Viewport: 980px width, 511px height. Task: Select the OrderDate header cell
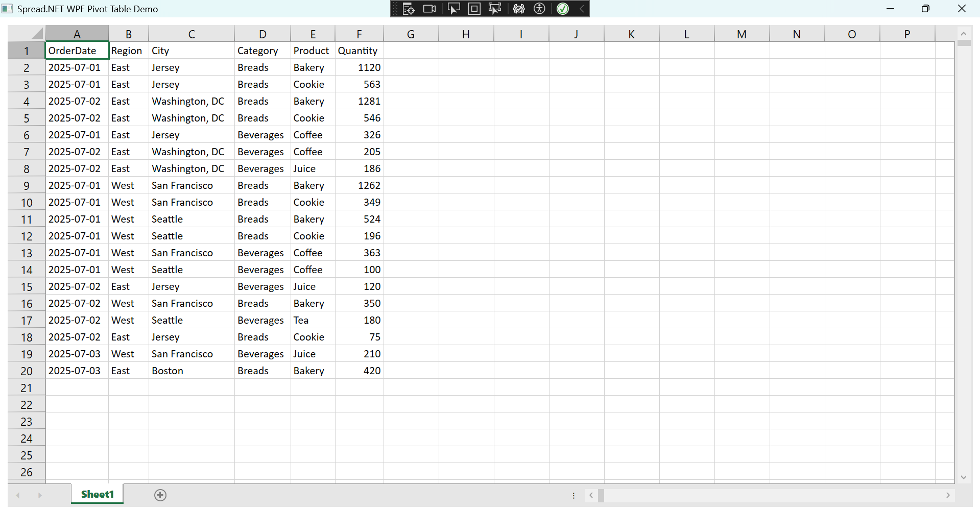coord(77,51)
